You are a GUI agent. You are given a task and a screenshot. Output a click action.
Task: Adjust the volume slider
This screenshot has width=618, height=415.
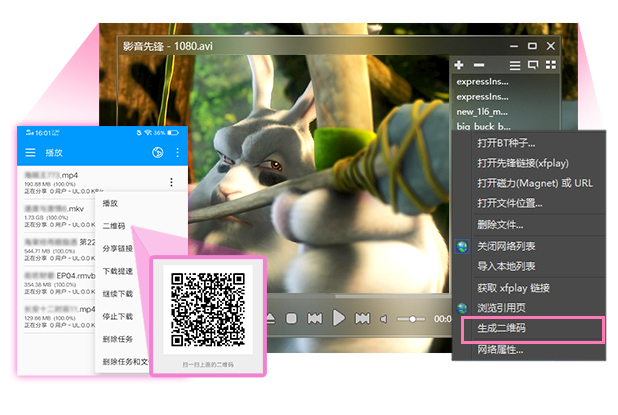[x=411, y=319]
